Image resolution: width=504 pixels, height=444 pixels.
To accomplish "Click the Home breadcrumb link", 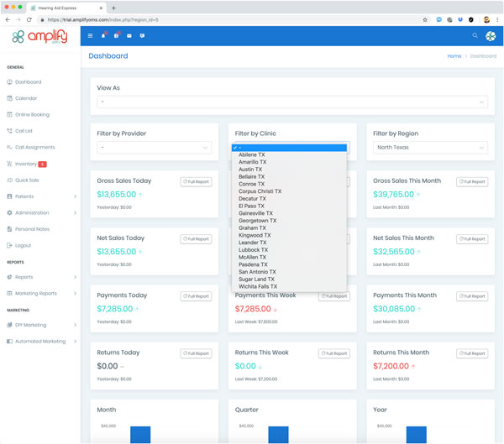I will point(454,56).
